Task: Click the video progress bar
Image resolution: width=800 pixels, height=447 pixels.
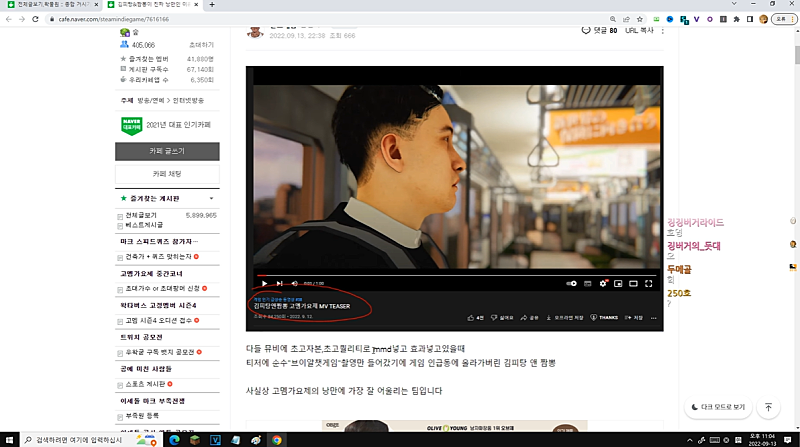Action: point(457,275)
